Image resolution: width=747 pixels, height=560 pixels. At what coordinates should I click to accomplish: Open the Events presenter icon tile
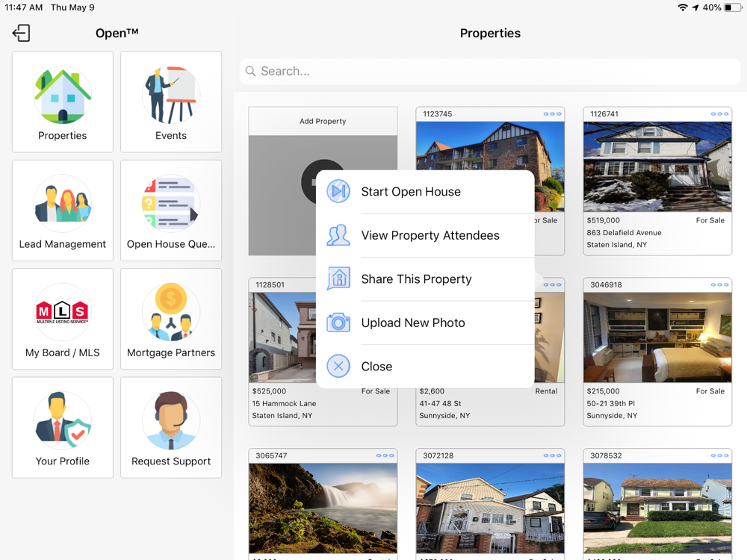click(x=171, y=102)
